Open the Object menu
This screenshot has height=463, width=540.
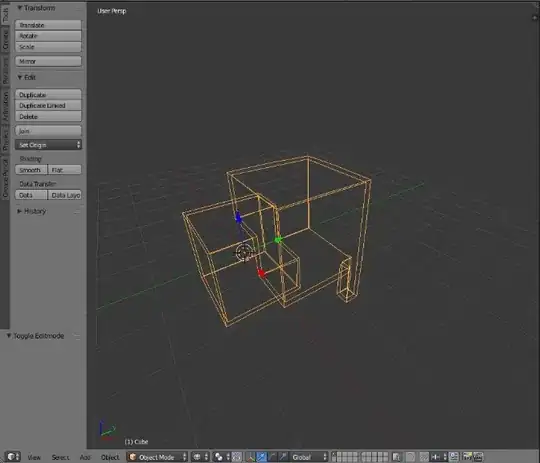(x=110, y=457)
